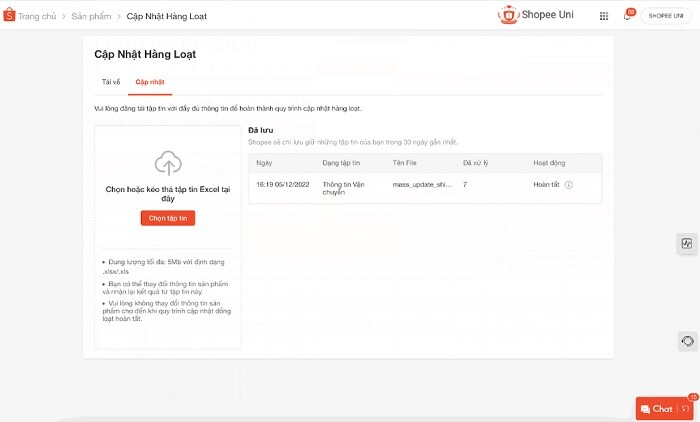Click the cloud upload icon
This screenshot has width=700, height=422.
click(x=168, y=163)
